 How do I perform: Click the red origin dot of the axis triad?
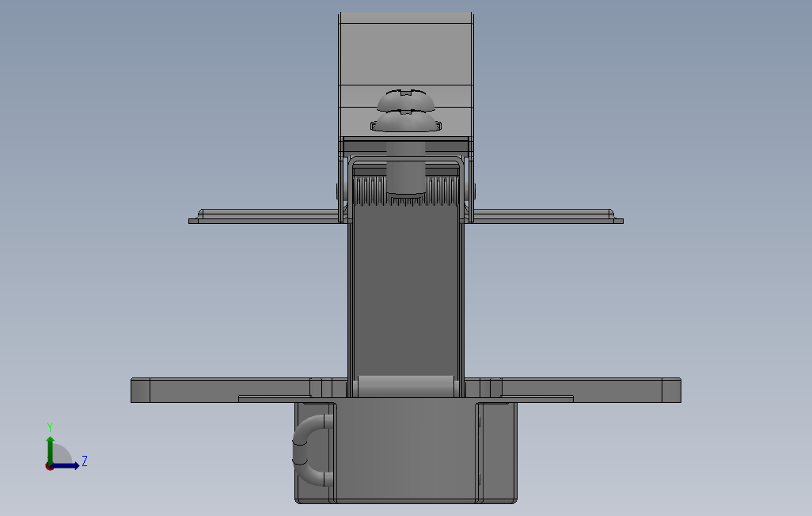coord(49,467)
